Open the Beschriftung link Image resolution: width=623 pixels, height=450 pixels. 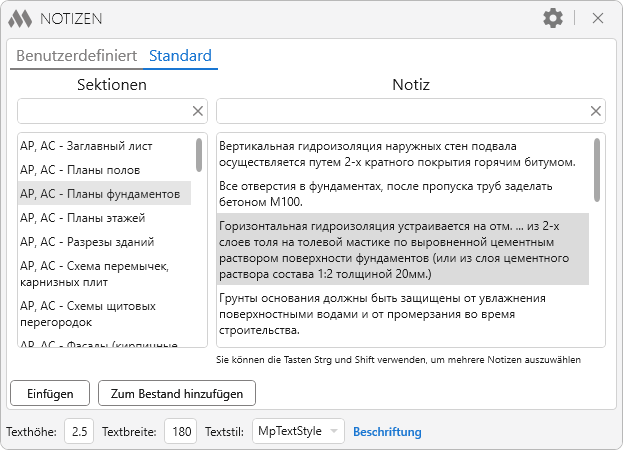387,432
